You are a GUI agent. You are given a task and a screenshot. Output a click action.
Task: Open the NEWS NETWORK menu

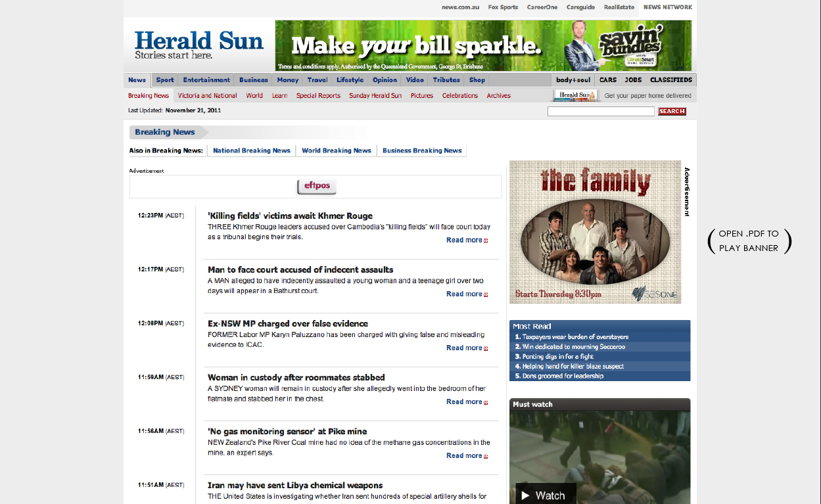click(668, 8)
